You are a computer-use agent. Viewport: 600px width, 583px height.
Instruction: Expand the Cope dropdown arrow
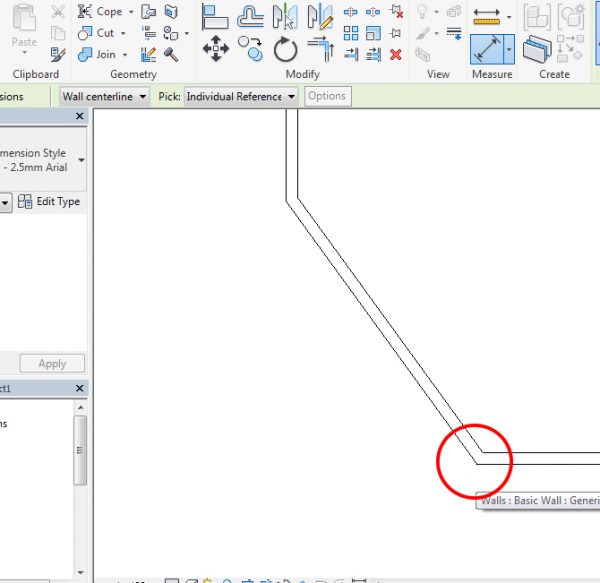pyautogui.click(x=131, y=12)
